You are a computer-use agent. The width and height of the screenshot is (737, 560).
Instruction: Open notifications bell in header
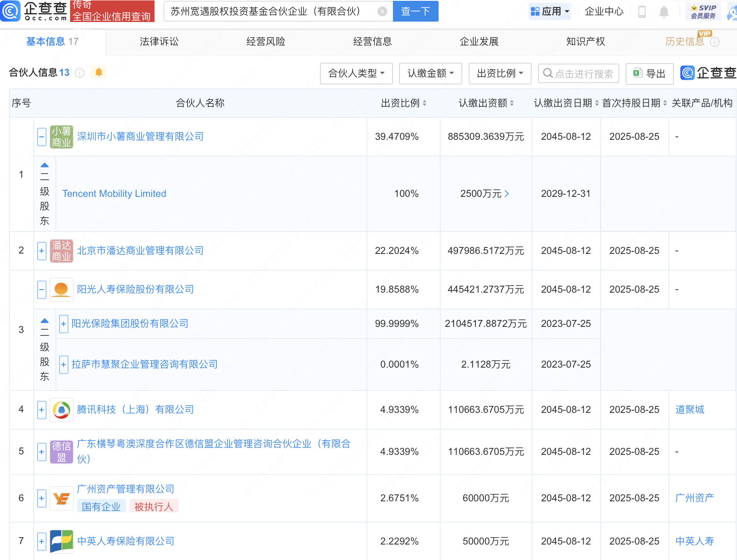coord(664,11)
